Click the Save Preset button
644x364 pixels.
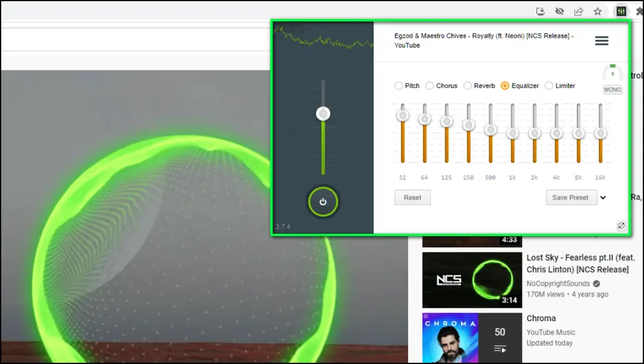click(x=571, y=197)
